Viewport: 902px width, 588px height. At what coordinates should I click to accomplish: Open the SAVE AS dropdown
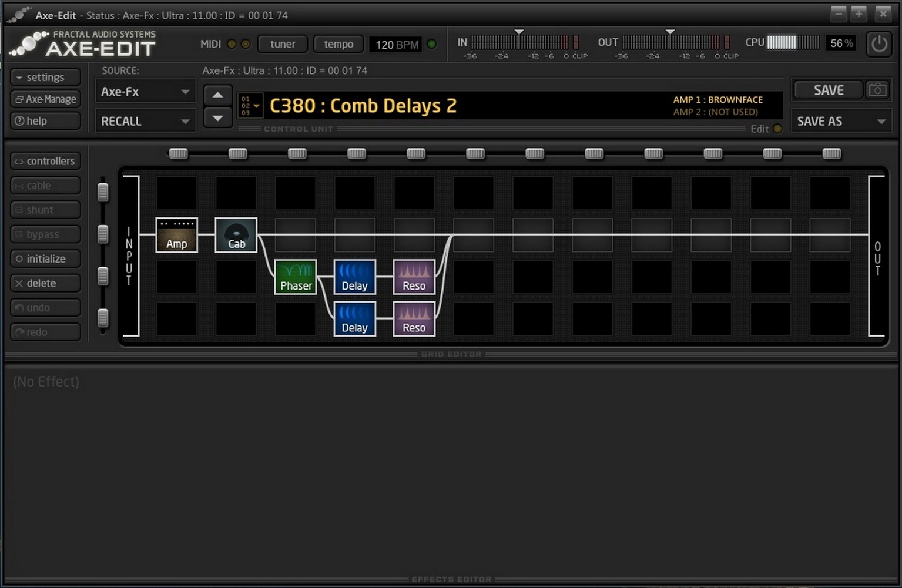pyautogui.click(x=841, y=121)
